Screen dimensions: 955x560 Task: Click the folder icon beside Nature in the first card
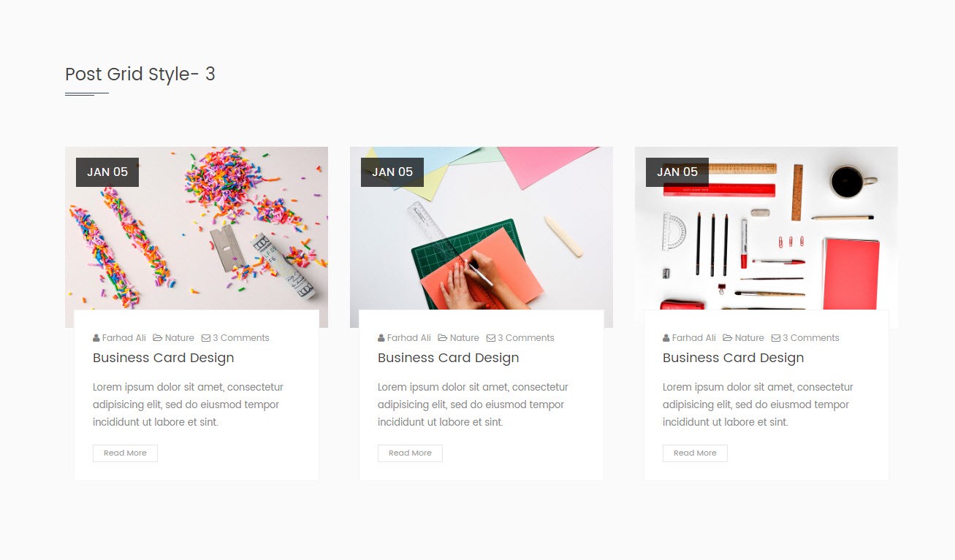(x=158, y=338)
